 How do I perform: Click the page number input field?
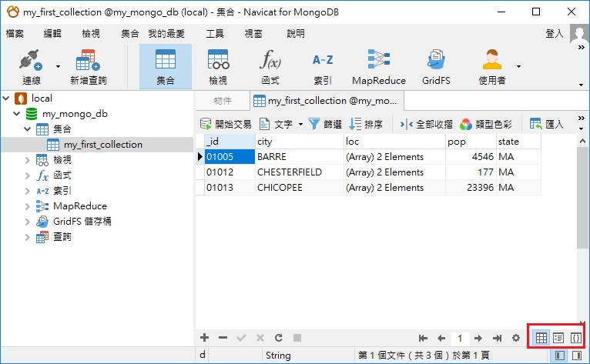tap(460, 338)
